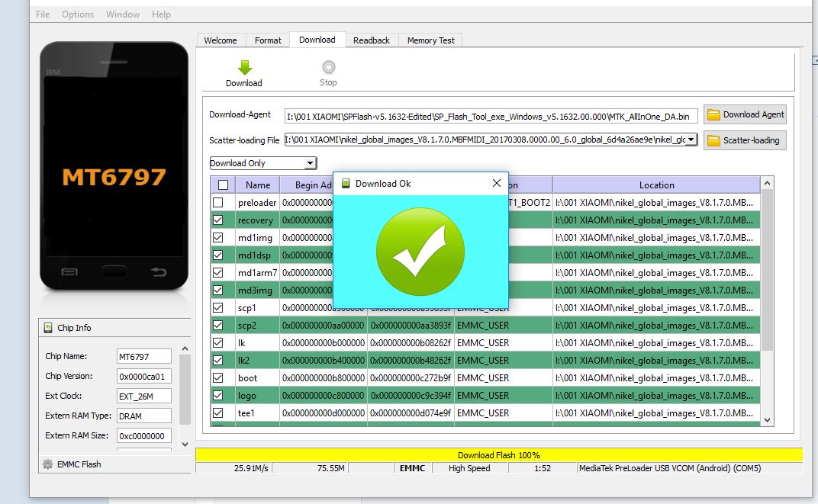
Task: Toggle the select-all checkbox in table header
Action: pos(223,185)
